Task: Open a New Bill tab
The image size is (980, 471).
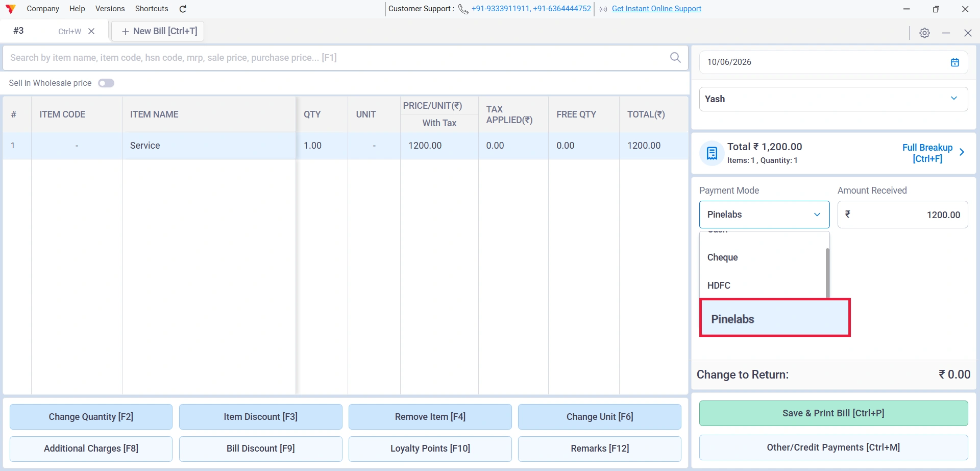Action: [x=158, y=31]
